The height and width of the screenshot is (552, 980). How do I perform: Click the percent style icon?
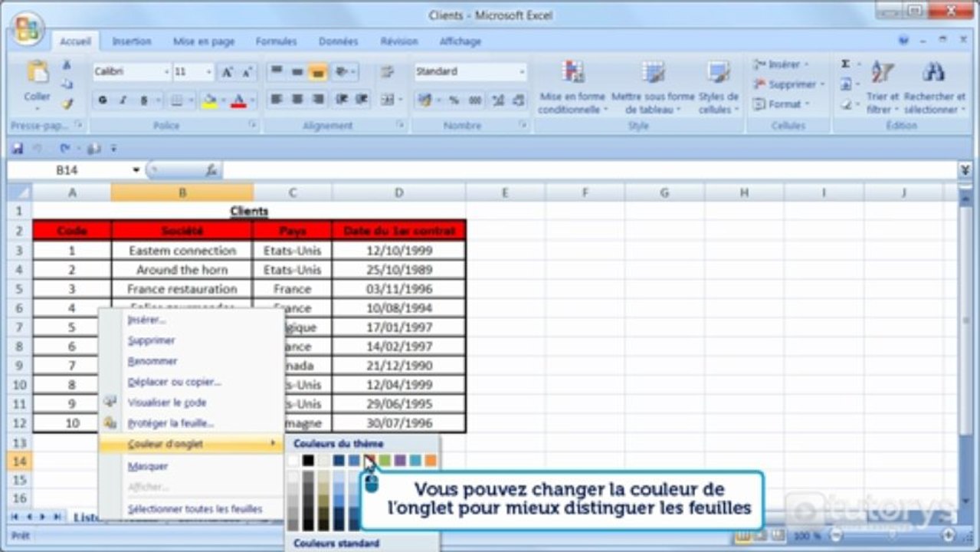454,100
